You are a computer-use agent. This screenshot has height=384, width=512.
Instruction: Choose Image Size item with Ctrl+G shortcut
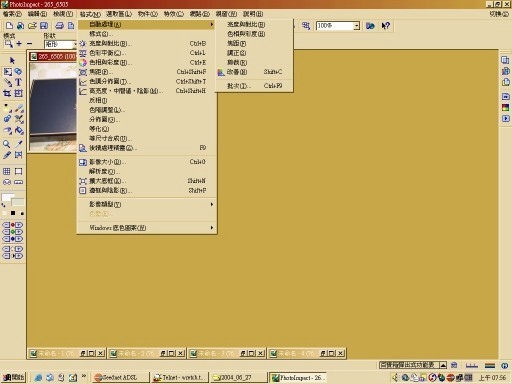point(147,162)
